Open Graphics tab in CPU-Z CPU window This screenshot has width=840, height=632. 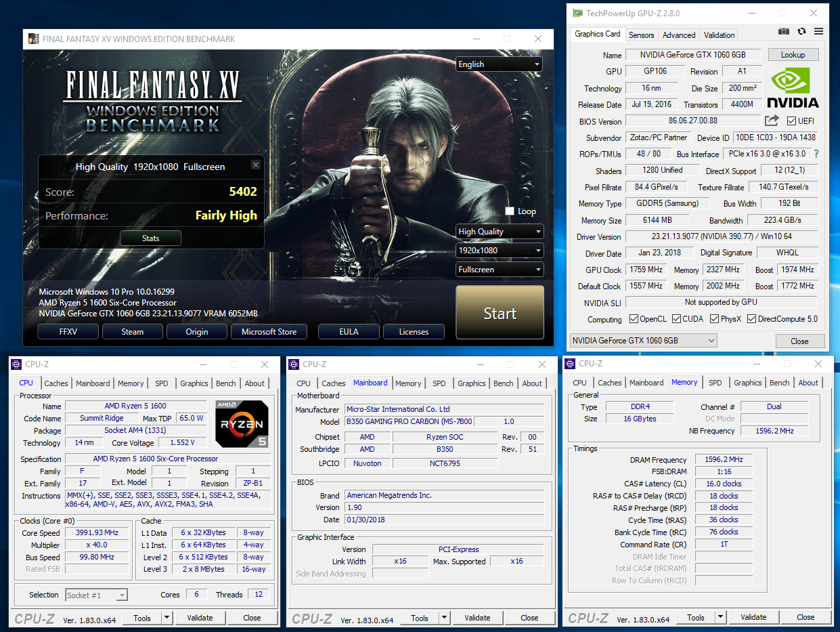(x=194, y=383)
